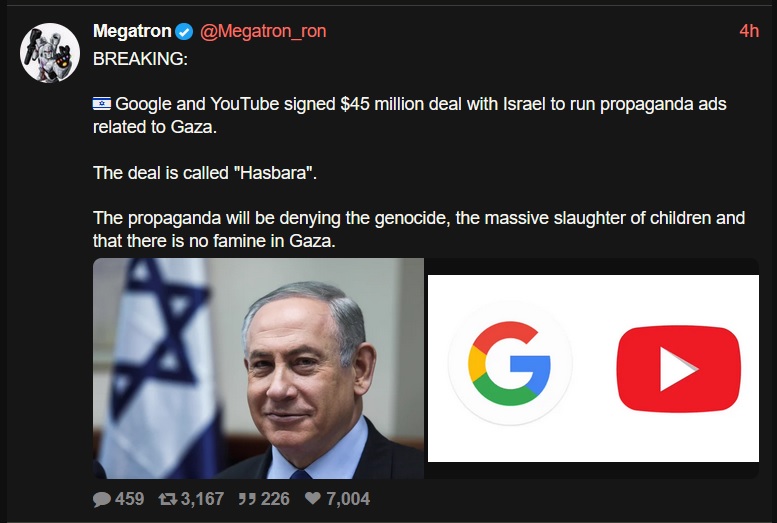777x523 pixels.
Task: Click the retweet arrows icon
Action: (x=167, y=499)
